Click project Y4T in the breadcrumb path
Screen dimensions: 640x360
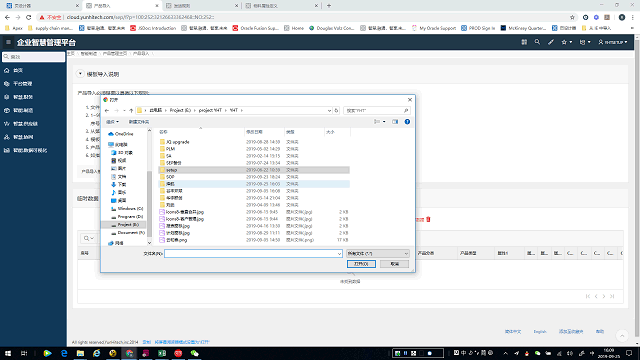[210, 111]
